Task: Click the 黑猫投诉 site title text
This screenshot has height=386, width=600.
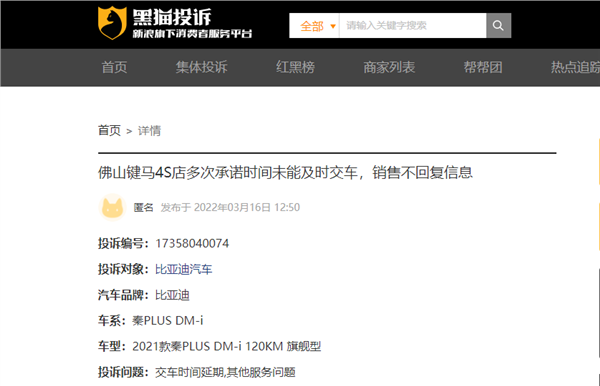Action: (172, 17)
